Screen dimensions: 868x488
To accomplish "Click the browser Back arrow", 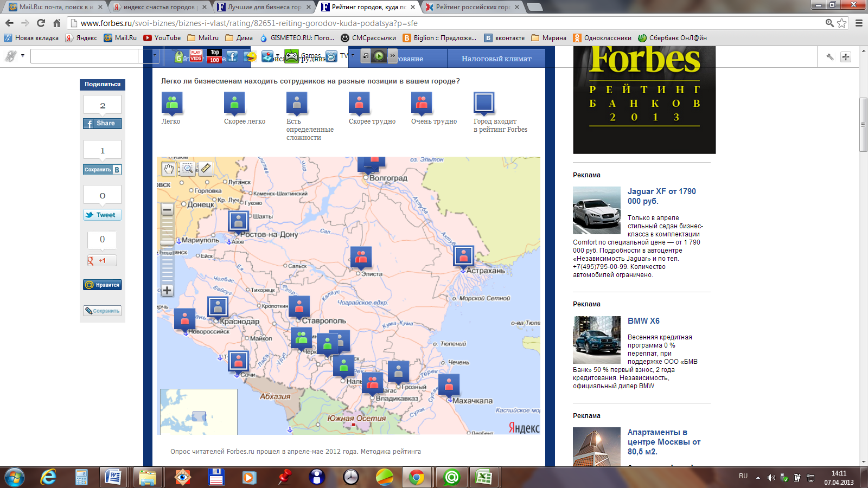I will [9, 23].
